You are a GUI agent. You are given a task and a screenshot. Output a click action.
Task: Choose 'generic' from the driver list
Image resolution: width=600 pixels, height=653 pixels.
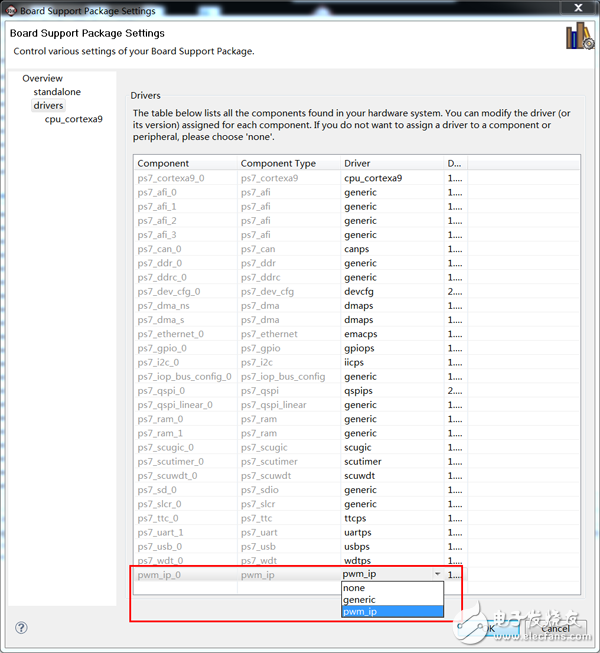tap(361, 600)
